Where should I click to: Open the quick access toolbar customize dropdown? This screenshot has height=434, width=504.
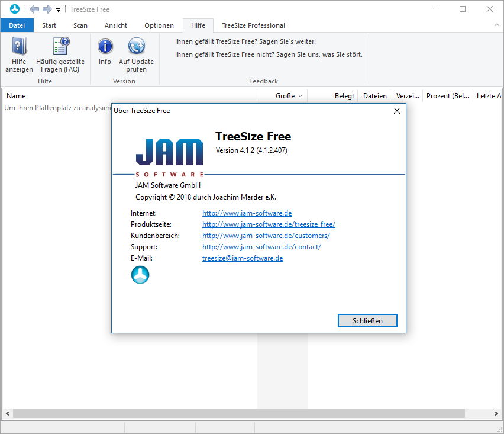coord(58,10)
